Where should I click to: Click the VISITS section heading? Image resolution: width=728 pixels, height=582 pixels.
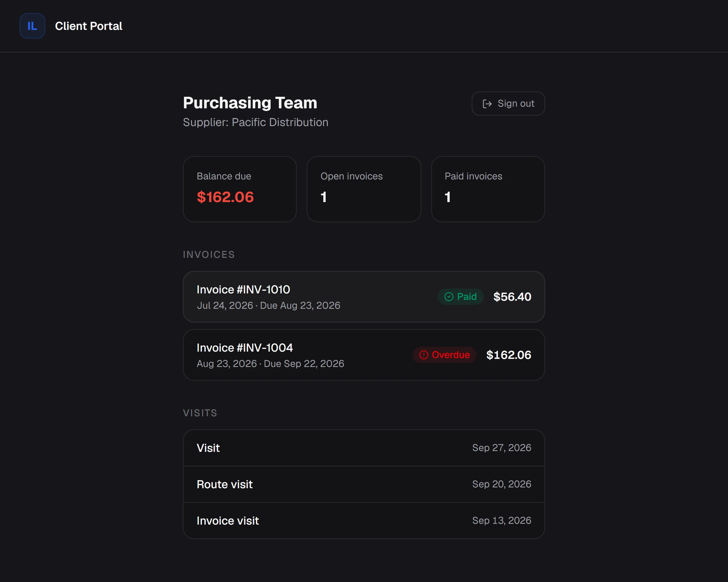pyautogui.click(x=200, y=413)
